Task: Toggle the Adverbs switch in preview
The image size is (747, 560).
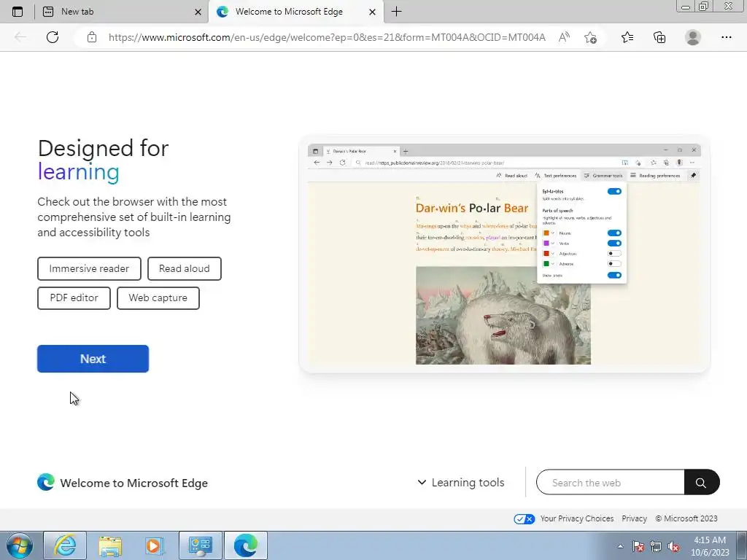Action: pos(614,263)
